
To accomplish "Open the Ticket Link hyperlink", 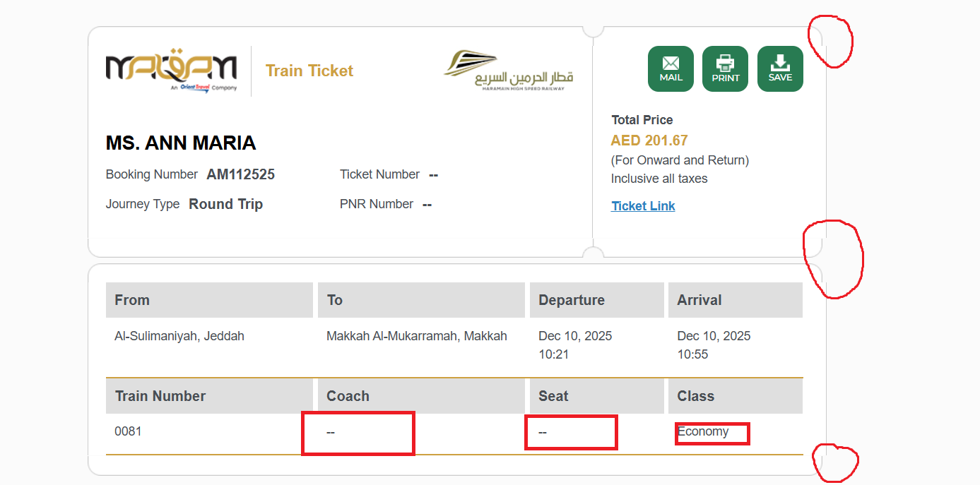I will point(643,206).
